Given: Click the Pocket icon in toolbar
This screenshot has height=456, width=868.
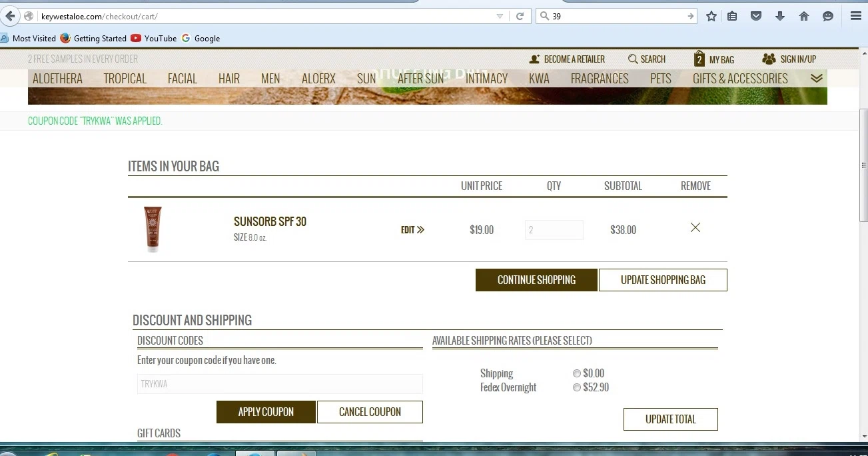Looking at the screenshot, I should (x=756, y=16).
